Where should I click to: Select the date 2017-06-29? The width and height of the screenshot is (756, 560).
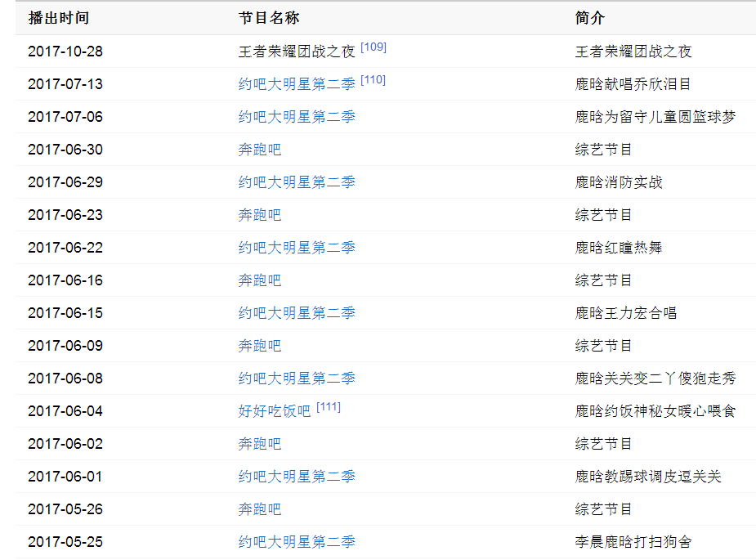coord(65,182)
